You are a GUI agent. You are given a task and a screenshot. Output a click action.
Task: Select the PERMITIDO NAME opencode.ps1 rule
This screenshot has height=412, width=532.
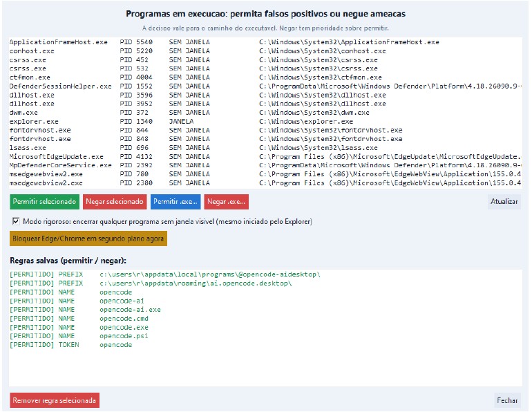[x=265, y=336]
